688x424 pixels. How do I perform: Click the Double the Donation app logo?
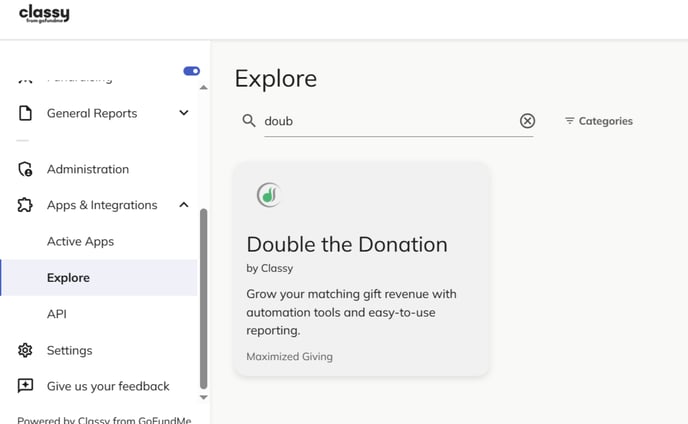pos(269,195)
